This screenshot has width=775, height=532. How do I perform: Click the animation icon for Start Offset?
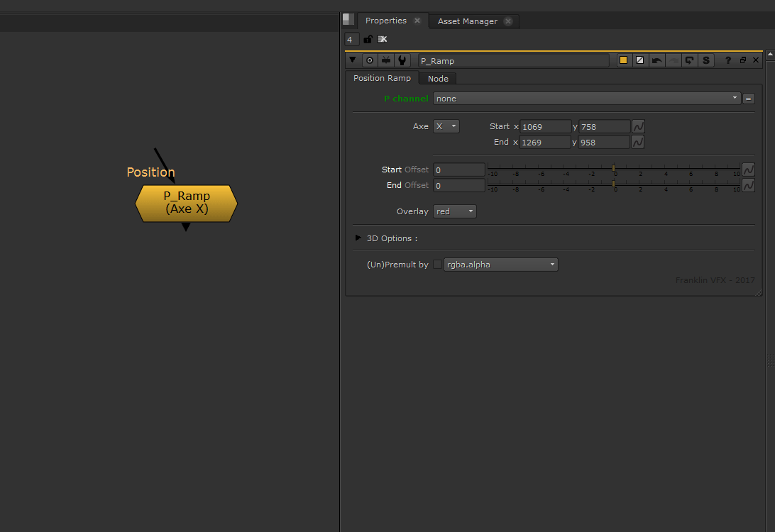748,170
